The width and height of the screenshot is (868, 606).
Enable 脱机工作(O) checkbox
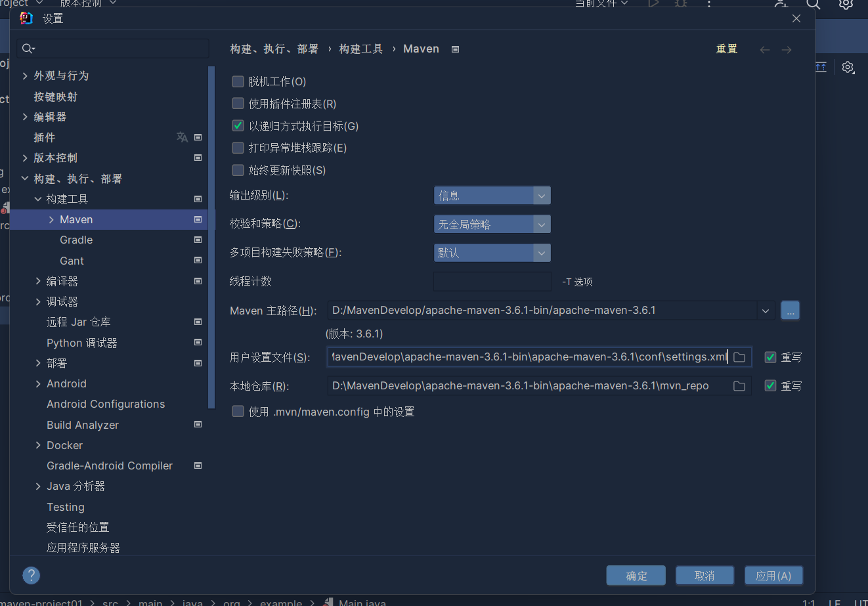pos(238,81)
